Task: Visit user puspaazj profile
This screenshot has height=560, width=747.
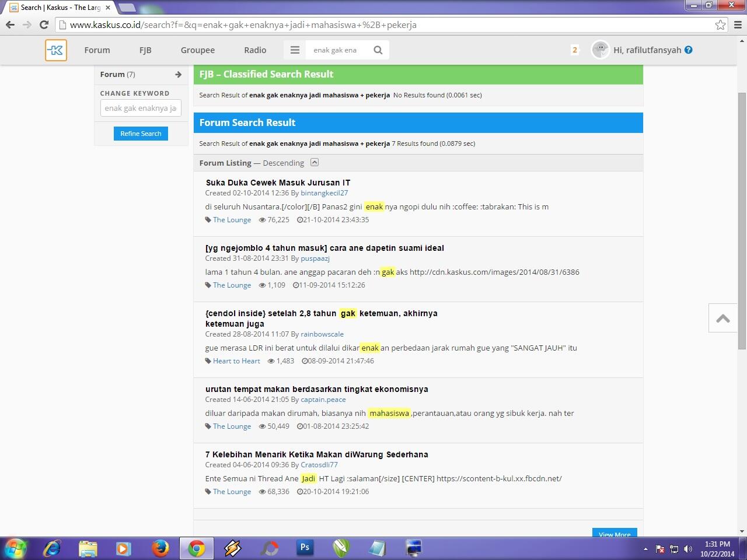Action: 315,258
